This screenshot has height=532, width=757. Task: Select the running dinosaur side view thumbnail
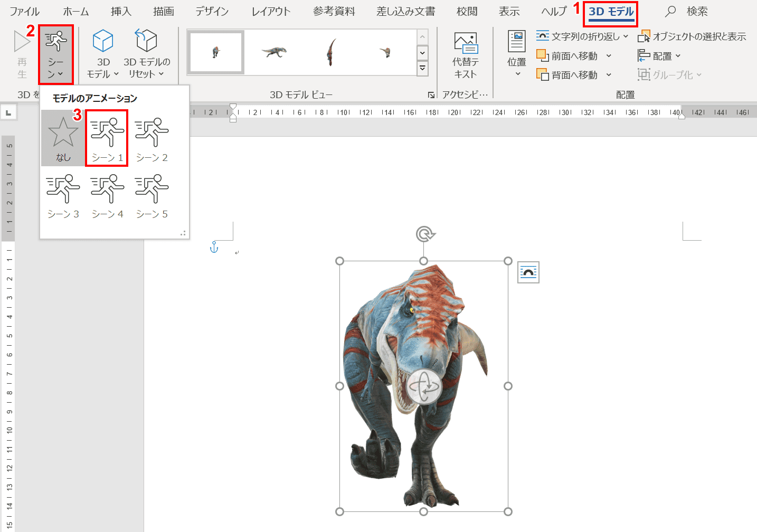tap(274, 52)
